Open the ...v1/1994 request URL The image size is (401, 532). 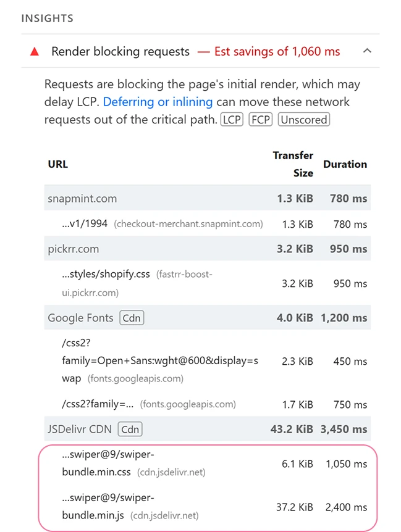86,224
